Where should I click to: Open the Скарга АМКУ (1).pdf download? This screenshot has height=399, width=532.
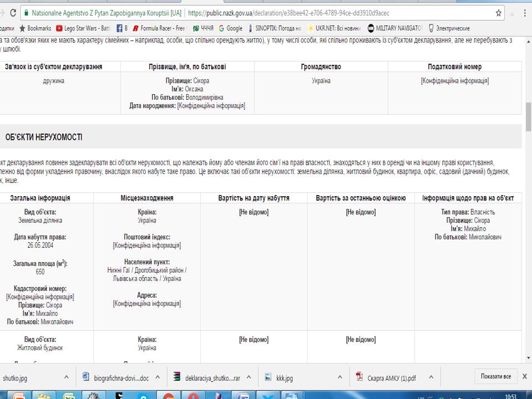coord(386,377)
